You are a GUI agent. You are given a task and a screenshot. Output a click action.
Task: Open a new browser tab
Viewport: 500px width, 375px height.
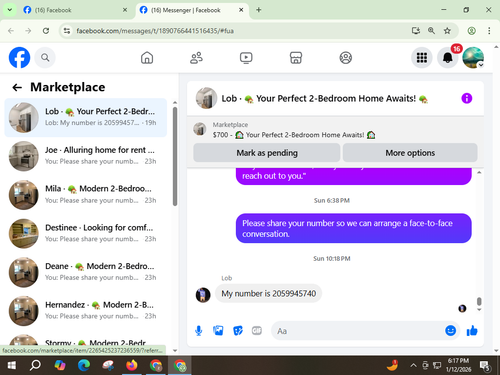[x=259, y=10]
